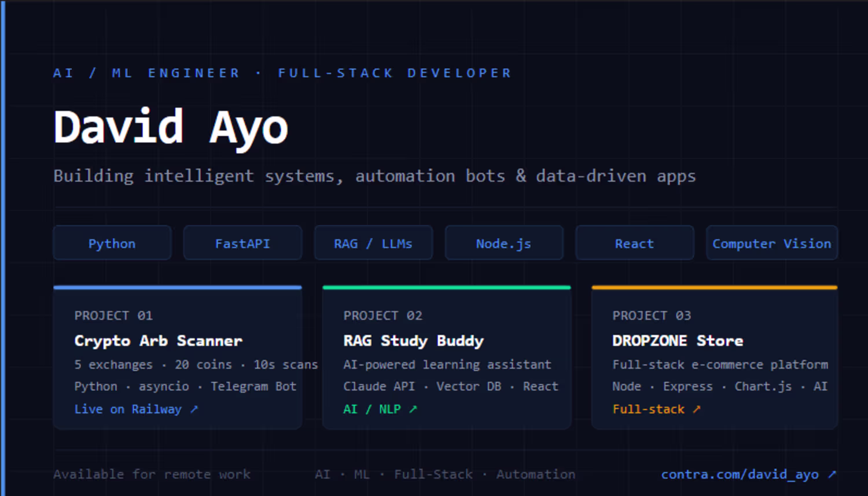
Task: Click the arrow icon after Live on Railway
Action: point(194,409)
